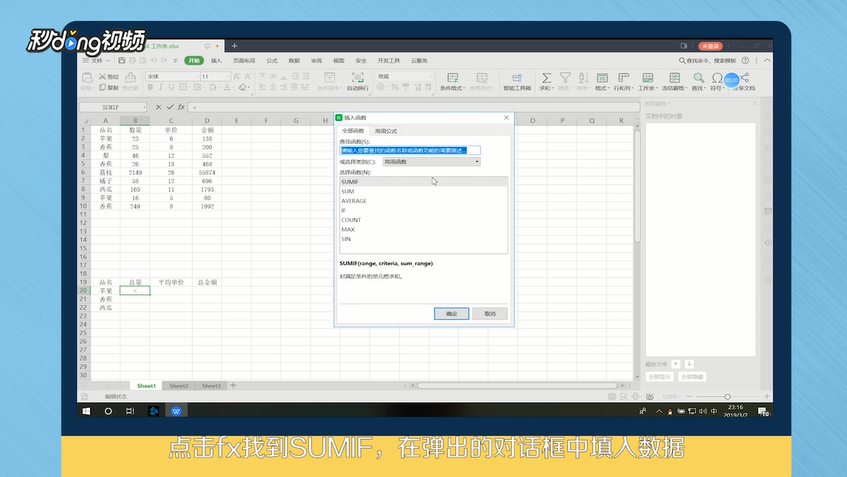Click the WPS icon in the taskbar
847x477 pixels.
click(176, 411)
